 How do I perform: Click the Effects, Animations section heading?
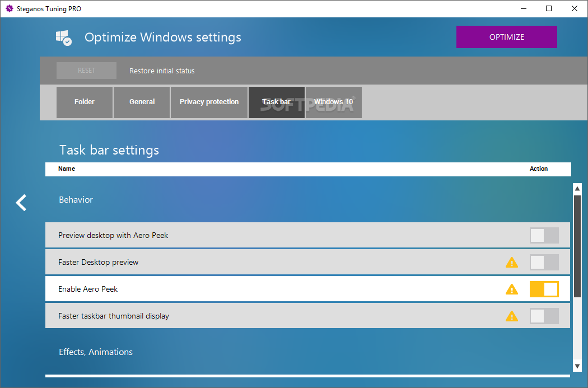point(96,352)
